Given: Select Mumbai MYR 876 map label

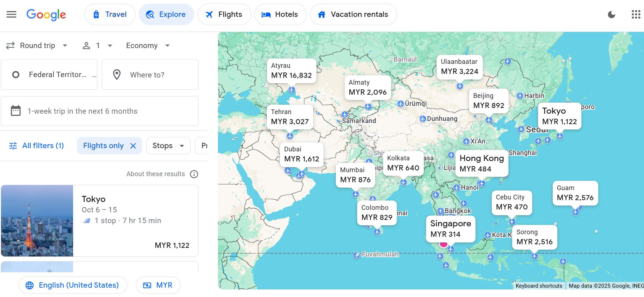Looking at the screenshot, I should click(355, 175).
